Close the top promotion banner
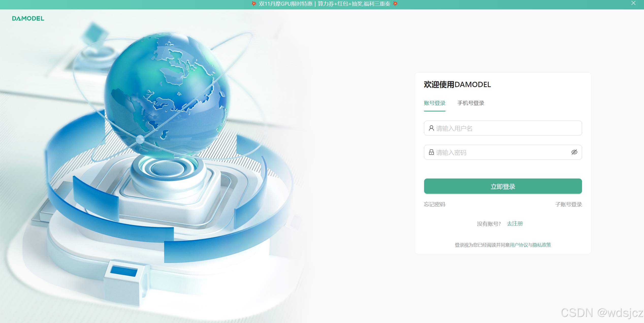Image resolution: width=644 pixels, height=323 pixels. pyautogui.click(x=633, y=3)
